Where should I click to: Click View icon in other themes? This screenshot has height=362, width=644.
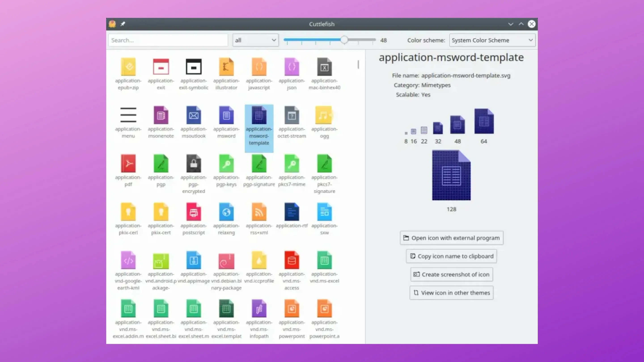(451, 293)
